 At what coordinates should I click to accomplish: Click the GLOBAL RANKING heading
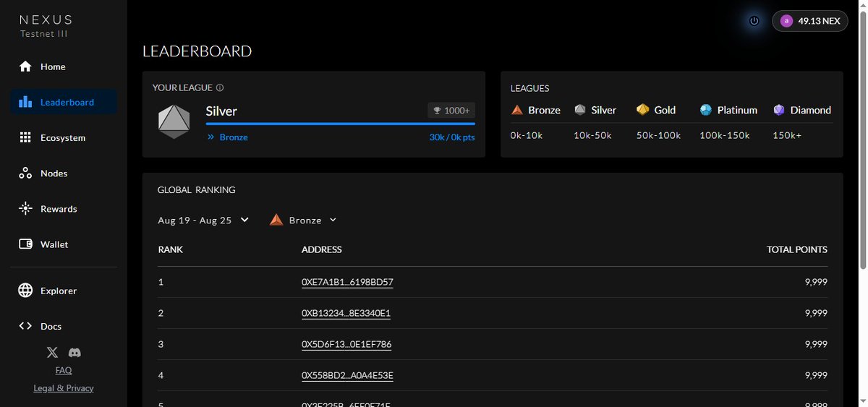click(197, 190)
